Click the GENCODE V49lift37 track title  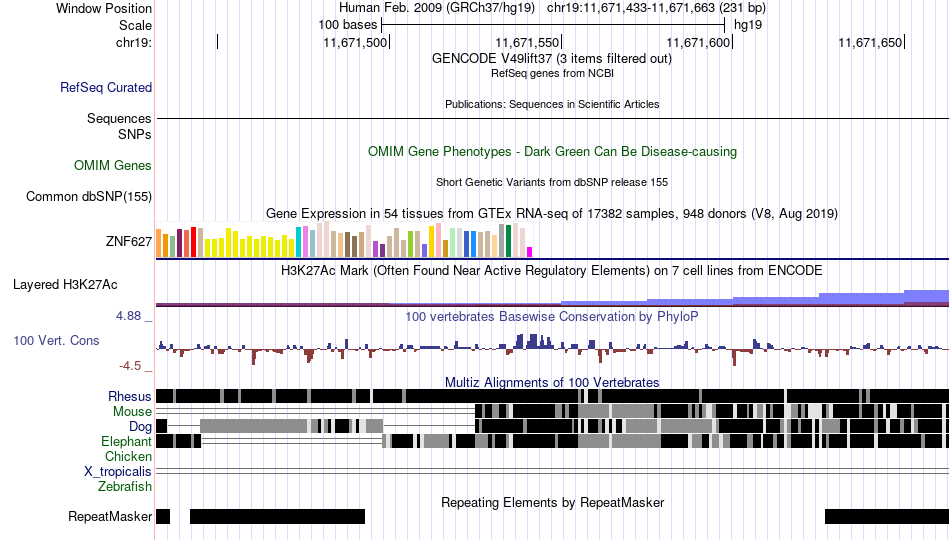[x=552, y=59]
